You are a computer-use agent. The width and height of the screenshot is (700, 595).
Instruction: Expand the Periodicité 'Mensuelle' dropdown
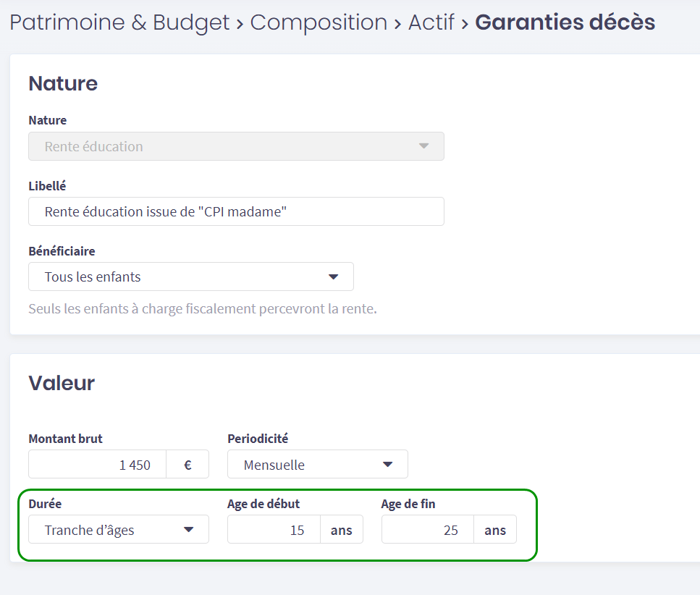click(304, 465)
